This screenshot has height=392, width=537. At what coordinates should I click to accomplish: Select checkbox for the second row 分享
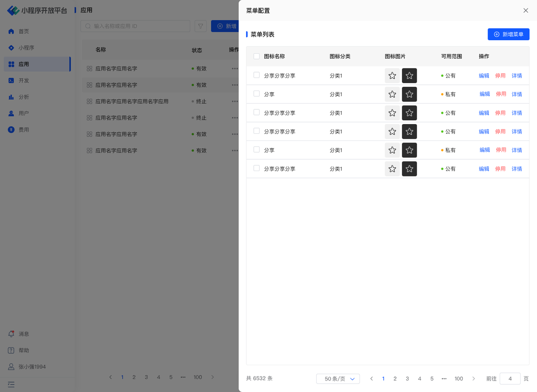[x=256, y=94]
